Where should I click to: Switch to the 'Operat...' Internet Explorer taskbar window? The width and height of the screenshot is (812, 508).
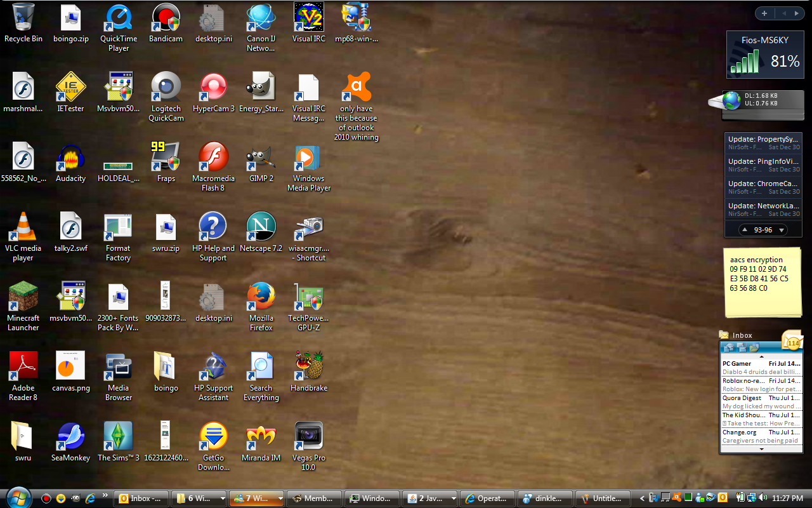tap(487, 498)
